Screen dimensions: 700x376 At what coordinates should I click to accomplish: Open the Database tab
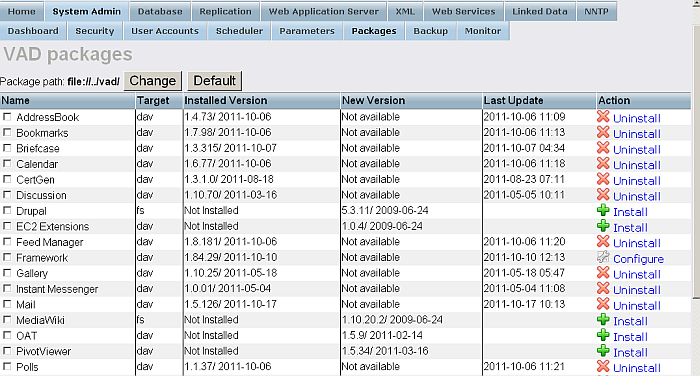[x=160, y=11]
